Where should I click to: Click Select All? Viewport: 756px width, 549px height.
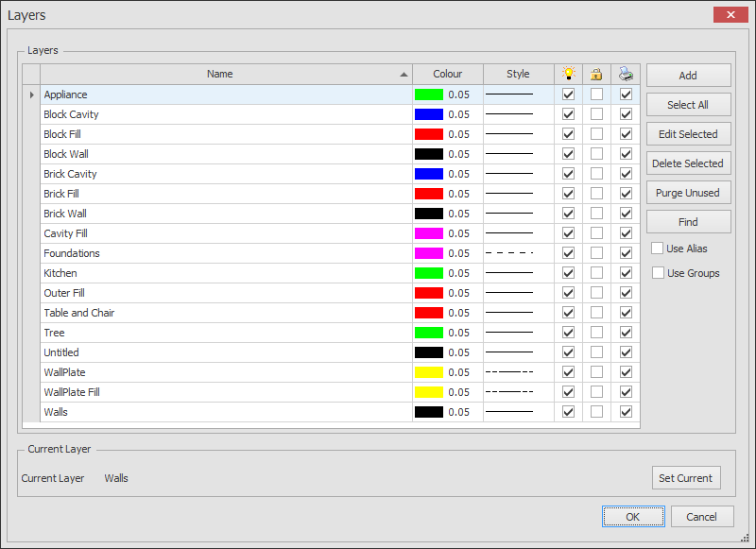[688, 104]
